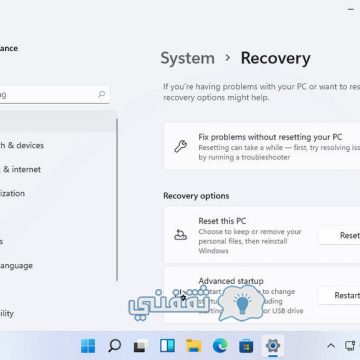Launch File Explorer from taskbar
The height and width of the screenshot is (360, 360).
tap(194, 346)
